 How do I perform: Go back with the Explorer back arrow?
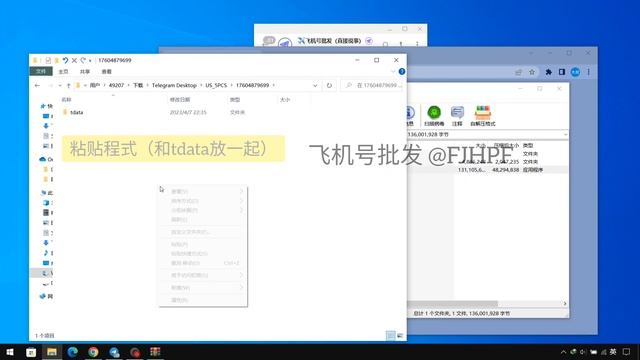point(37,85)
